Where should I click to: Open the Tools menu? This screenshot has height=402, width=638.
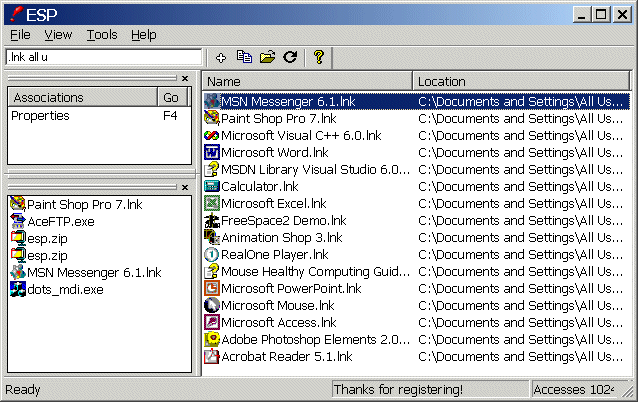102,35
